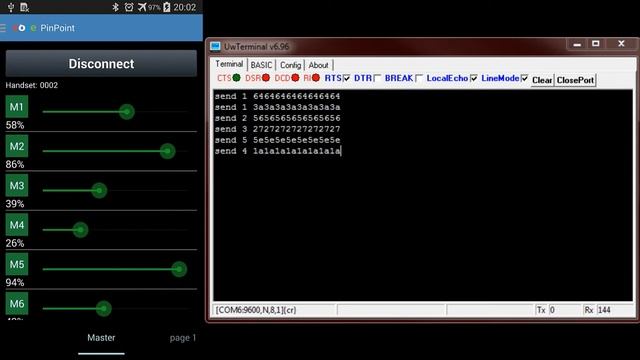This screenshot has width=640, height=360.
Task: Close the UwTerminal window
Action: (621, 44)
